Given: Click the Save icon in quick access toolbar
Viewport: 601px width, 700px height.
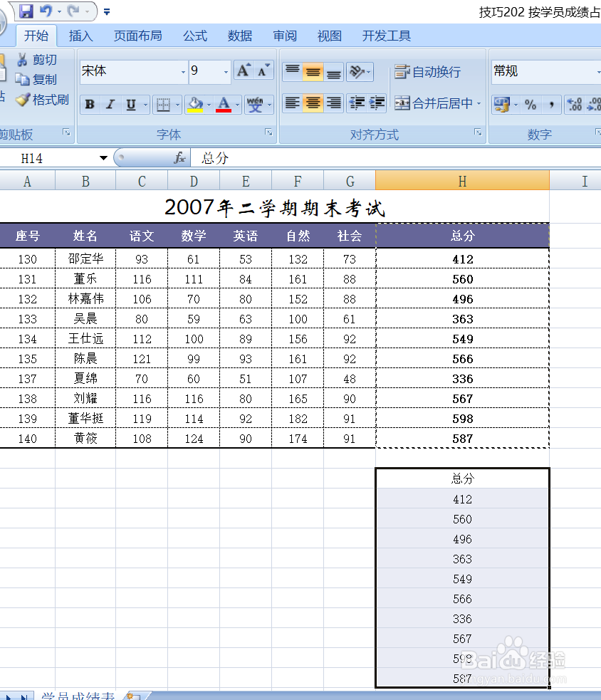Looking at the screenshot, I should pos(26,11).
